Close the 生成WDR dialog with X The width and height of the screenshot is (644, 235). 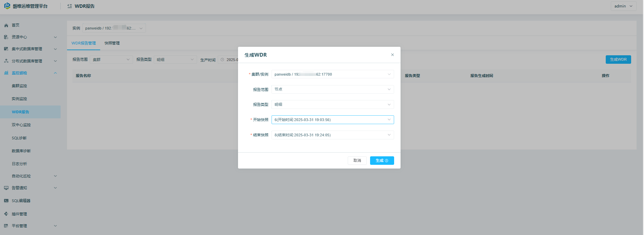tap(392, 55)
